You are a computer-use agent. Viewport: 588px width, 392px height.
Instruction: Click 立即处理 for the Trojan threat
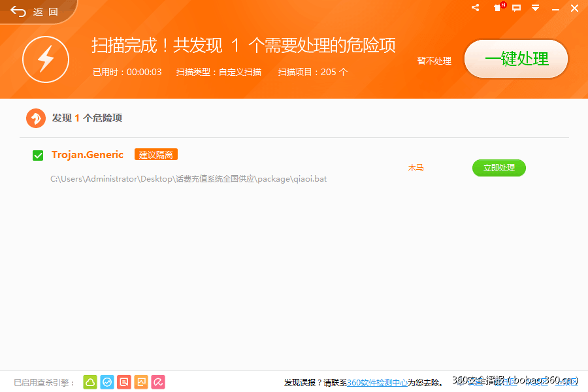(x=498, y=168)
